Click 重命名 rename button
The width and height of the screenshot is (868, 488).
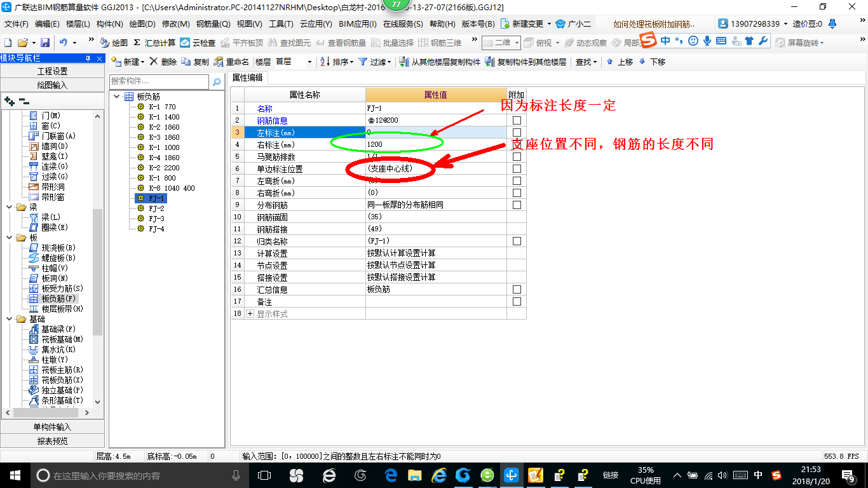(x=232, y=62)
